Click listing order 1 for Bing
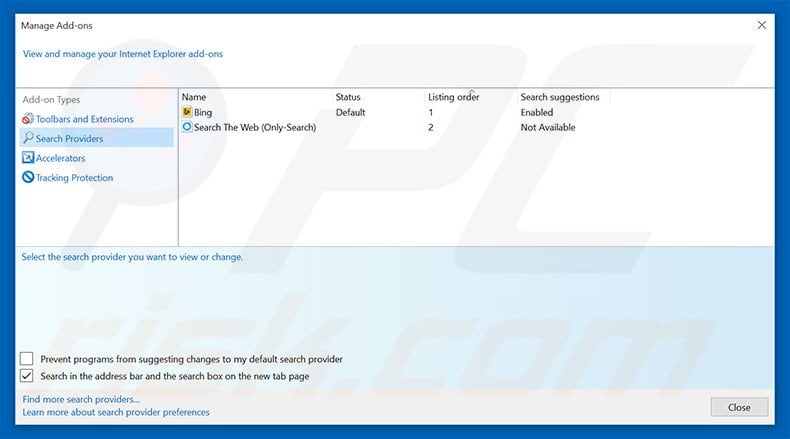Image resolution: width=790 pixels, height=439 pixels. point(431,112)
